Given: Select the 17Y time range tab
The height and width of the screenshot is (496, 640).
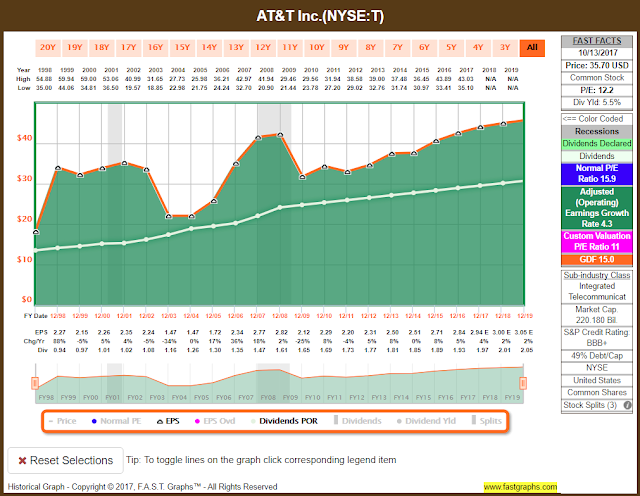Looking at the screenshot, I should [x=129, y=47].
